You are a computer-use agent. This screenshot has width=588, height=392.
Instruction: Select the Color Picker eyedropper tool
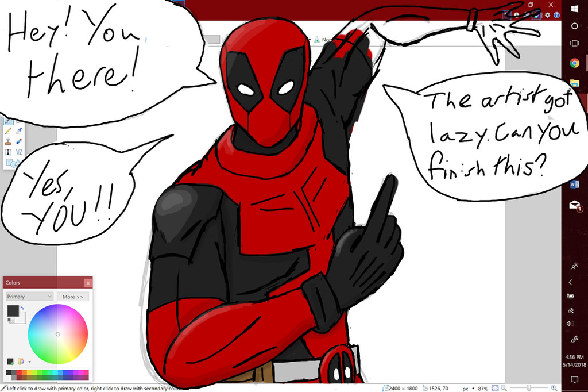tap(19, 130)
